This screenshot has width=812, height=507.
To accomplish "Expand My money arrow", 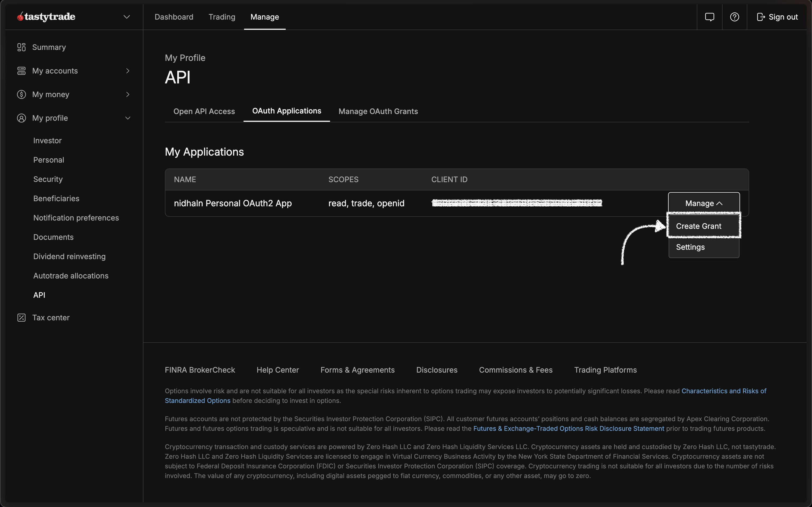I will tap(128, 94).
